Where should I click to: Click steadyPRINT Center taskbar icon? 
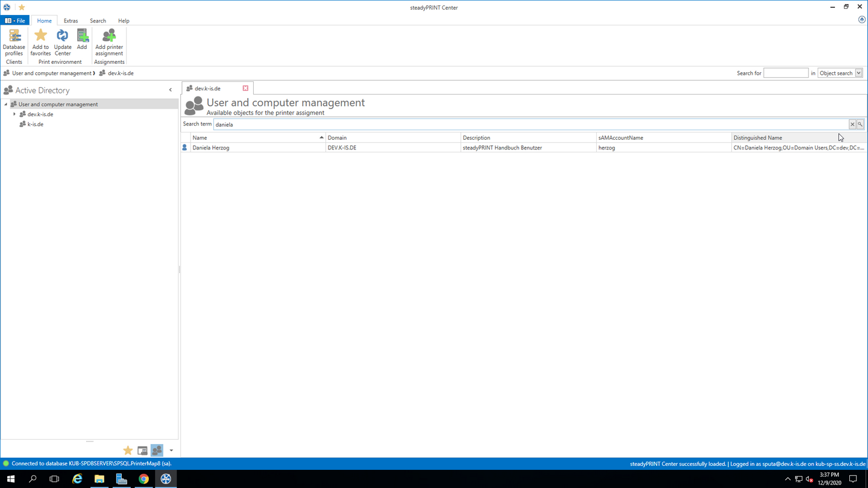166,479
